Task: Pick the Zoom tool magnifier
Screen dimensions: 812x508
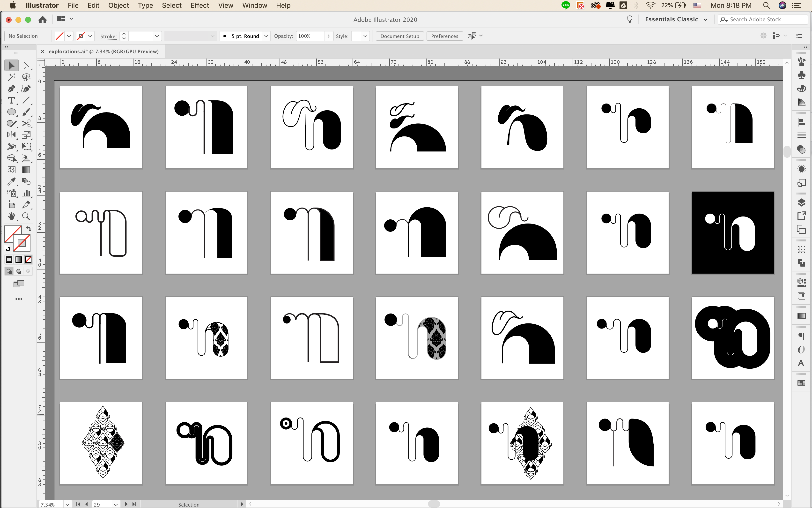Action: [x=26, y=216]
